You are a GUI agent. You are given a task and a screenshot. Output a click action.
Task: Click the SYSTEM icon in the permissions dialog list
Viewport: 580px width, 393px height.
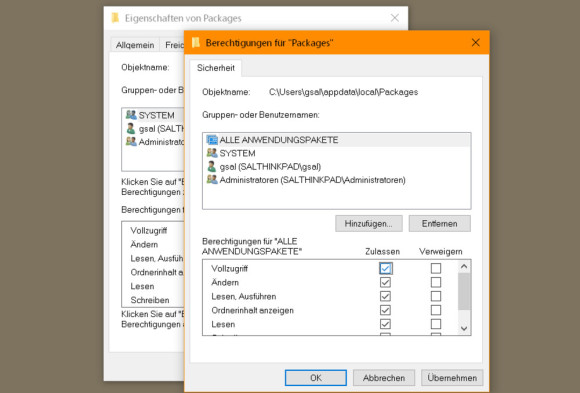coord(212,153)
